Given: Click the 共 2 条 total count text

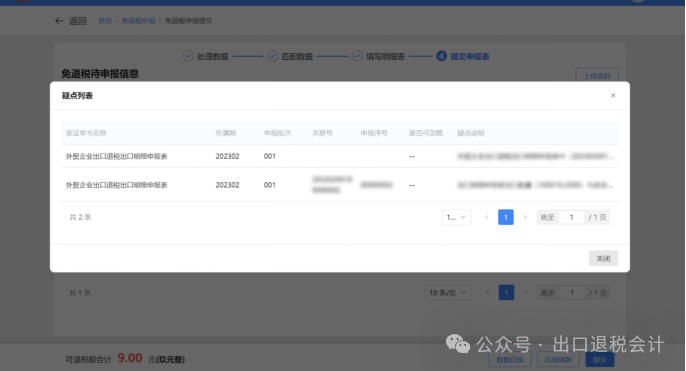Looking at the screenshot, I should pyautogui.click(x=80, y=217).
